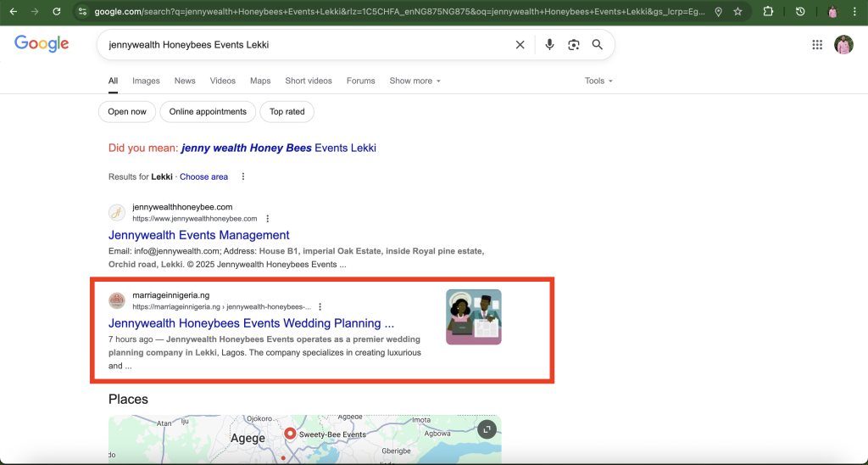Open more options for jennywealthhoneybee.com result
868x465 pixels.
[x=267, y=219]
